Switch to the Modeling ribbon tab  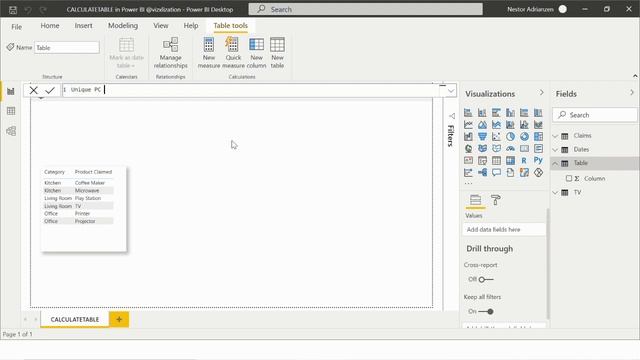[x=123, y=26]
